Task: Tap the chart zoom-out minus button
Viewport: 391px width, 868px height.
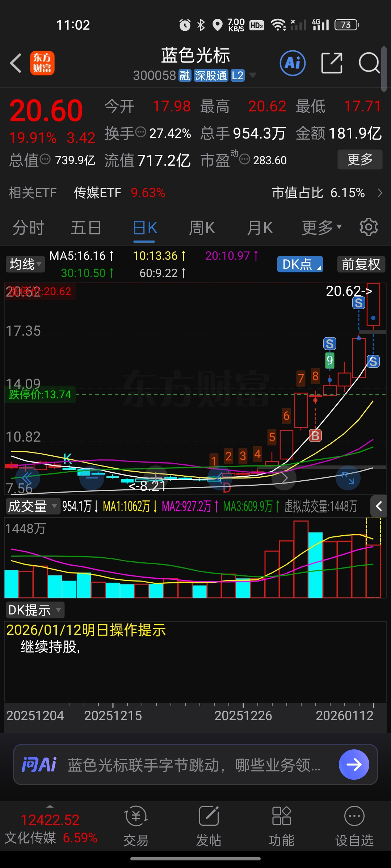Action: click(x=92, y=478)
